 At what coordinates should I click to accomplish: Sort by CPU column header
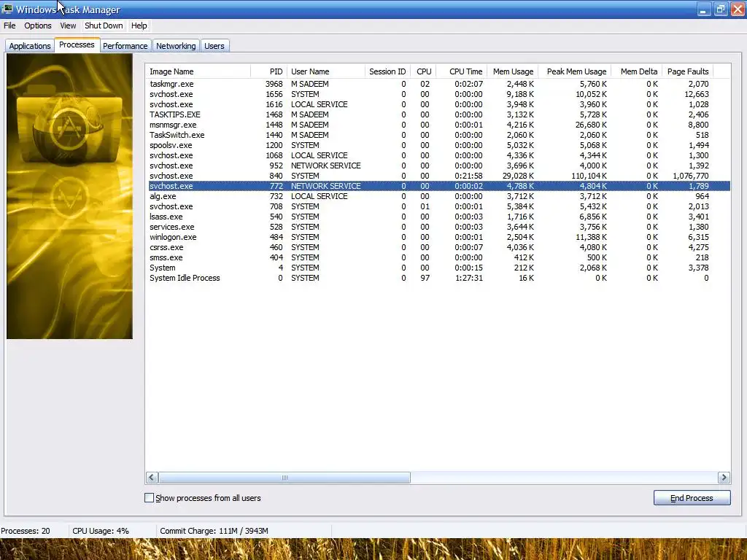tap(423, 71)
